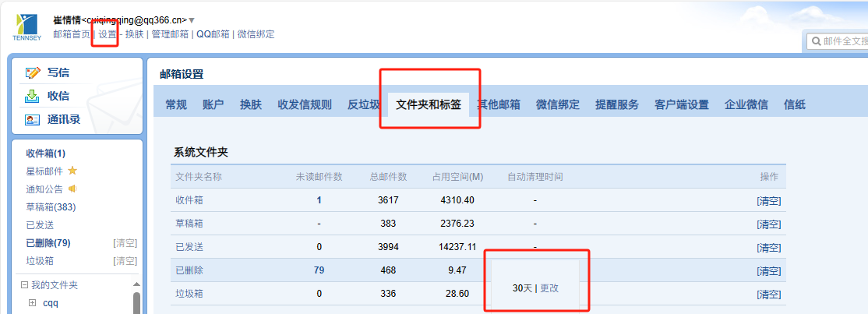Open the 客户端设置 tab

point(681,104)
